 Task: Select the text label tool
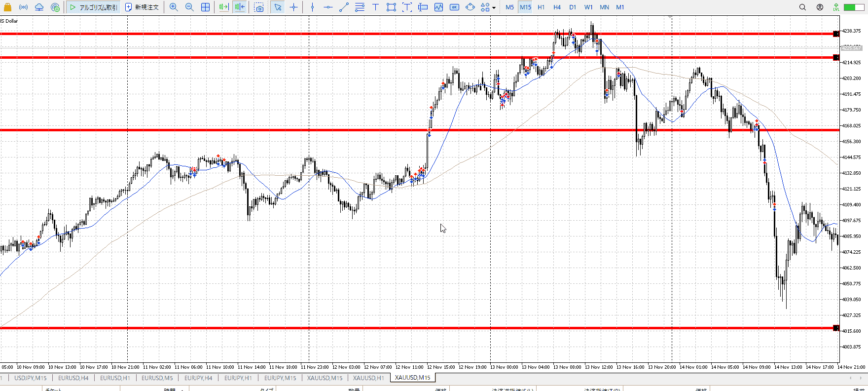tap(375, 7)
